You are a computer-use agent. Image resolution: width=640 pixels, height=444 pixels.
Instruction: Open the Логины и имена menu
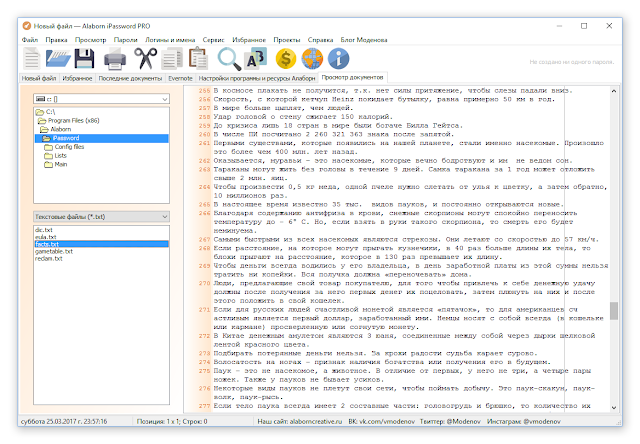(170, 40)
